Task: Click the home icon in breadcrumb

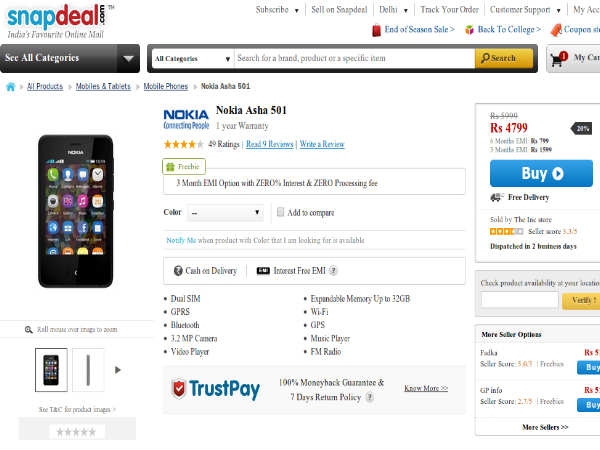Action: [x=10, y=87]
